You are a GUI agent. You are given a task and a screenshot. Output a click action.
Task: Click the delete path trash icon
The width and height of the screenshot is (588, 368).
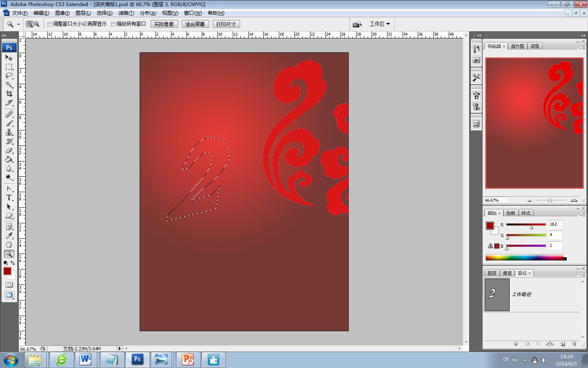coord(574,344)
